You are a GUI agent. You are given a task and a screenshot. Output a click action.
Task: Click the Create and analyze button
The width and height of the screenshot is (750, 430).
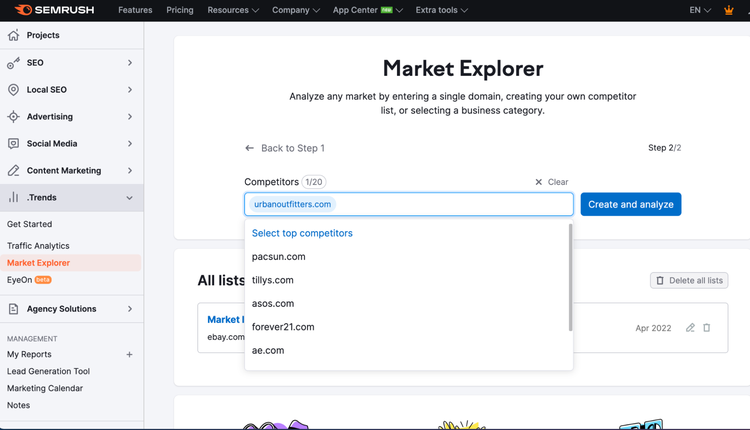coord(630,204)
